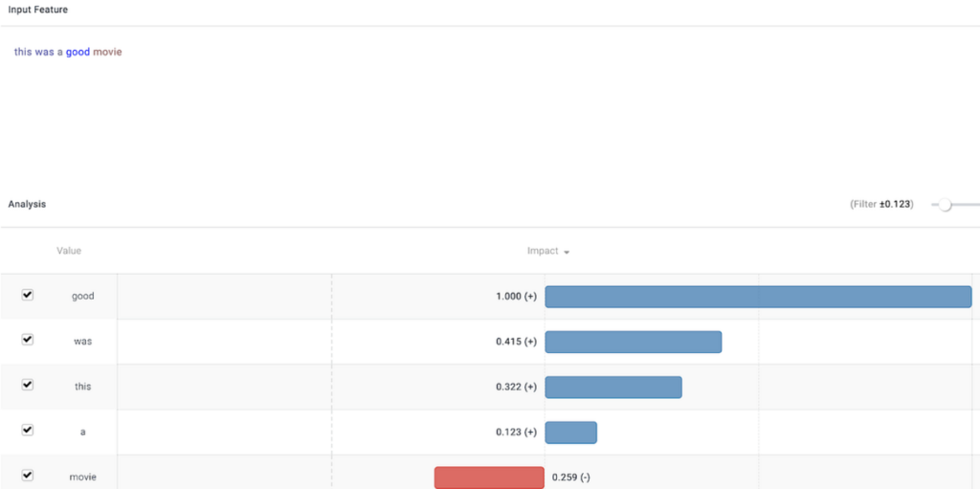
Task: Click the Filter ±0.123 label
Action: 881,205
